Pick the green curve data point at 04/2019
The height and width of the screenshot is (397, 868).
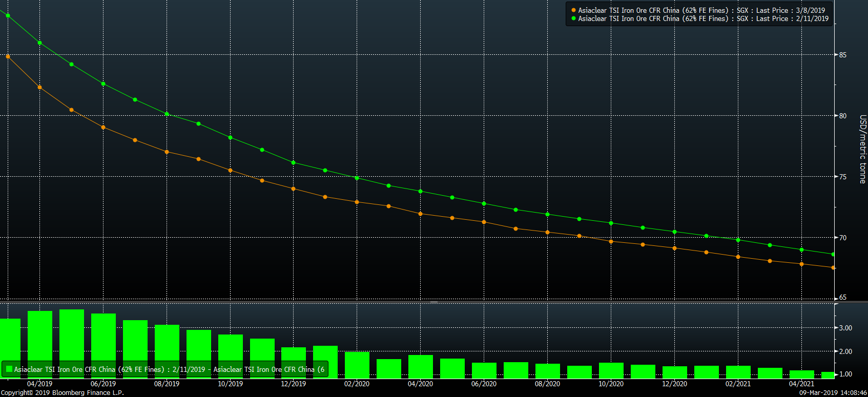tap(40, 43)
